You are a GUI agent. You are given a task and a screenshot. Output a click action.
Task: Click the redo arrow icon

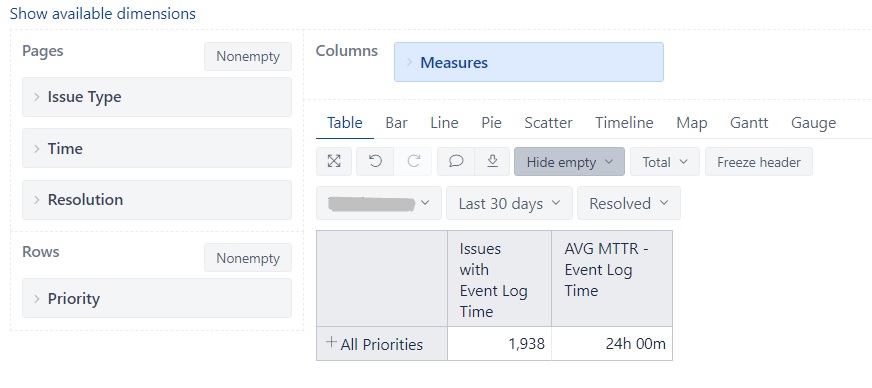[x=413, y=162]
